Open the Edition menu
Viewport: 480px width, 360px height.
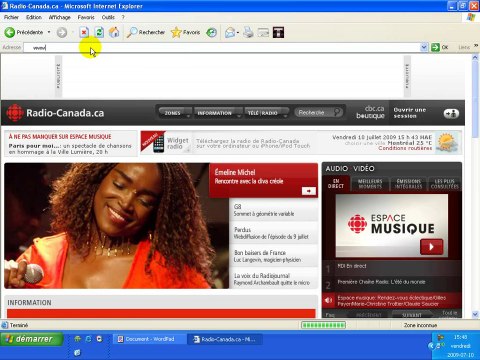[x=34, y=17]
